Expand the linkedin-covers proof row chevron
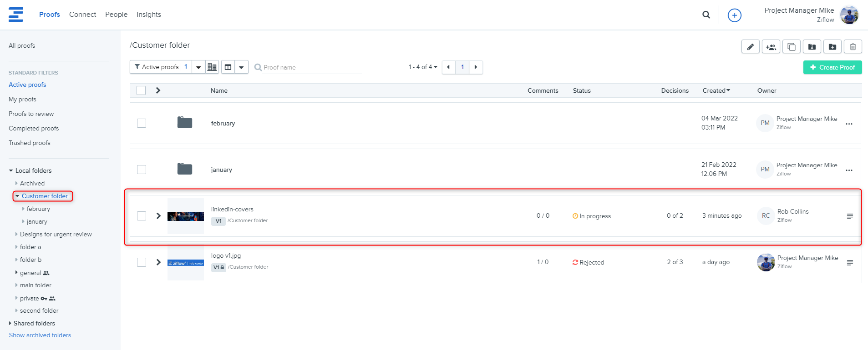This screenshot has width=868, height=350. (158, 216)
